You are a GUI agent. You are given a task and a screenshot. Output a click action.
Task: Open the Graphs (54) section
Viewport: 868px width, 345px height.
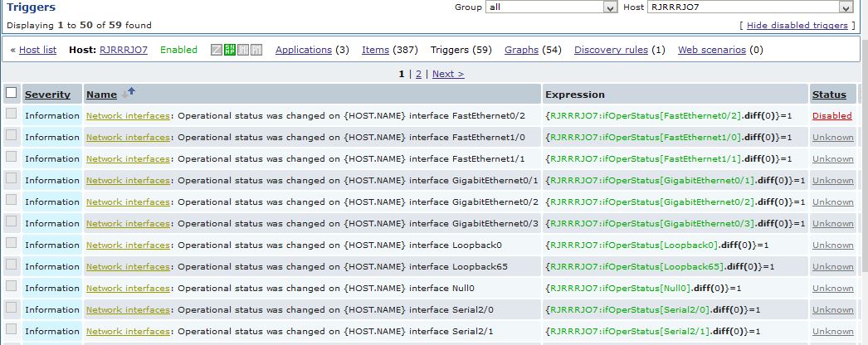[x=521, y=50]
